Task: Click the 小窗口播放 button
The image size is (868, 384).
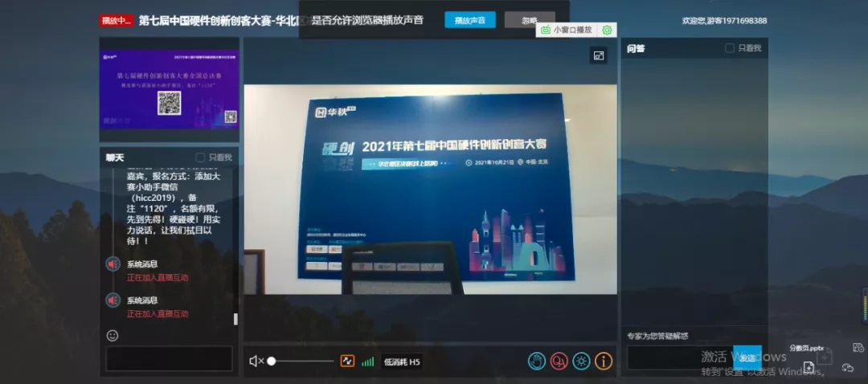Action: click(x=567, y=30)
